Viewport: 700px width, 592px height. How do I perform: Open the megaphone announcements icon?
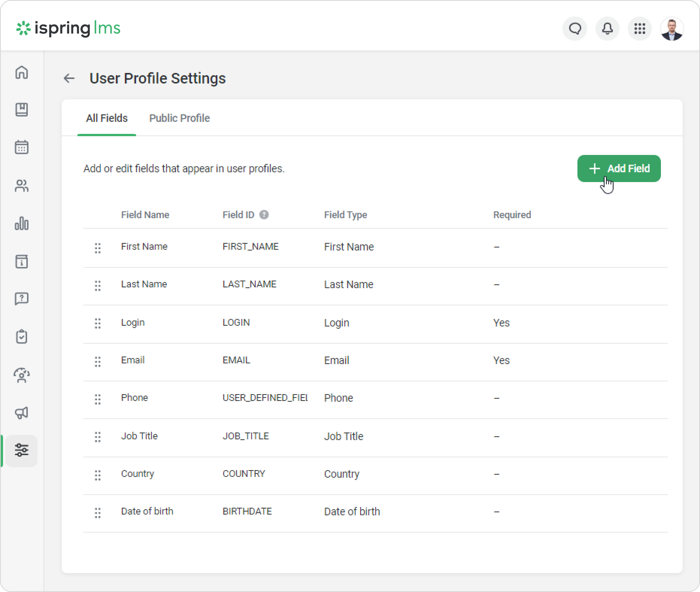point(21,413)
